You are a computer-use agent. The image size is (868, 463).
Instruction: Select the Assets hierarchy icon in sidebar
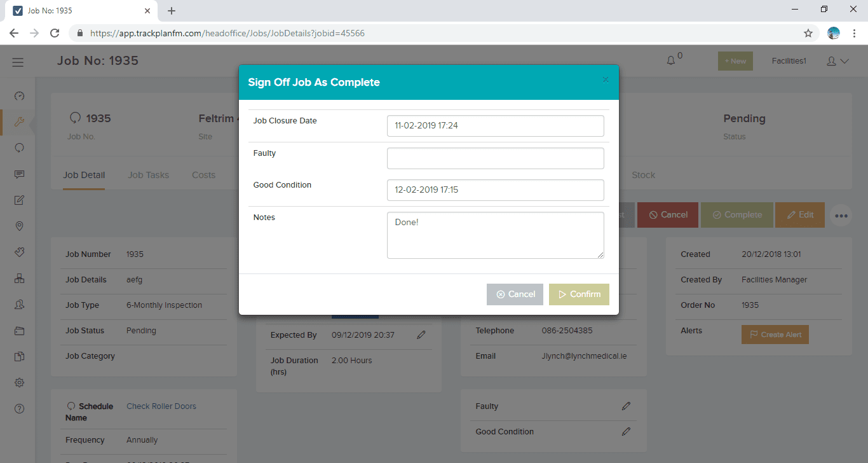(x=18, y=278)
